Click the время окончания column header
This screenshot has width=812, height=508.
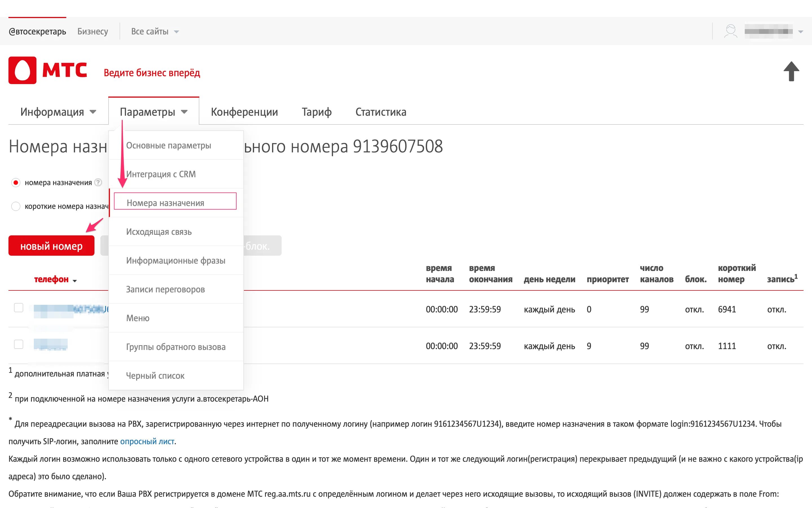491,273
